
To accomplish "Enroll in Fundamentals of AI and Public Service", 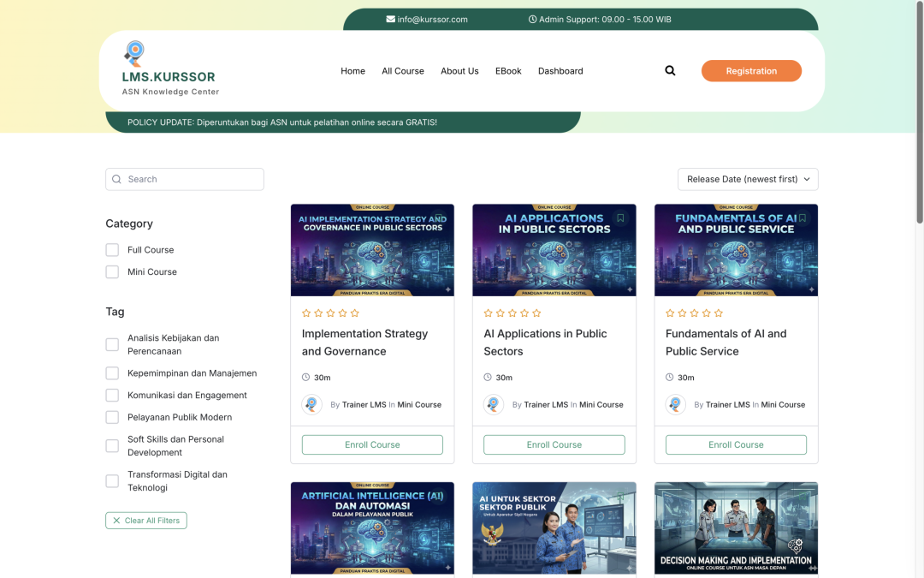I will click(736, 444).
